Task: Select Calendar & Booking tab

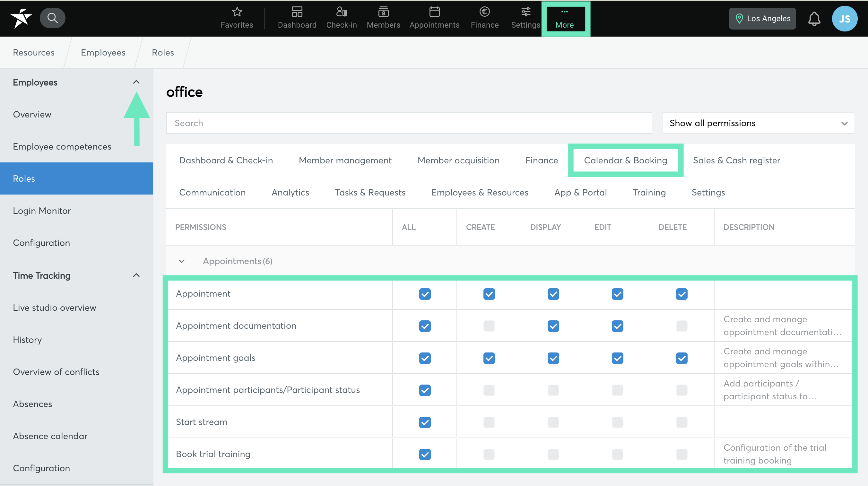Action: [625, 161]
